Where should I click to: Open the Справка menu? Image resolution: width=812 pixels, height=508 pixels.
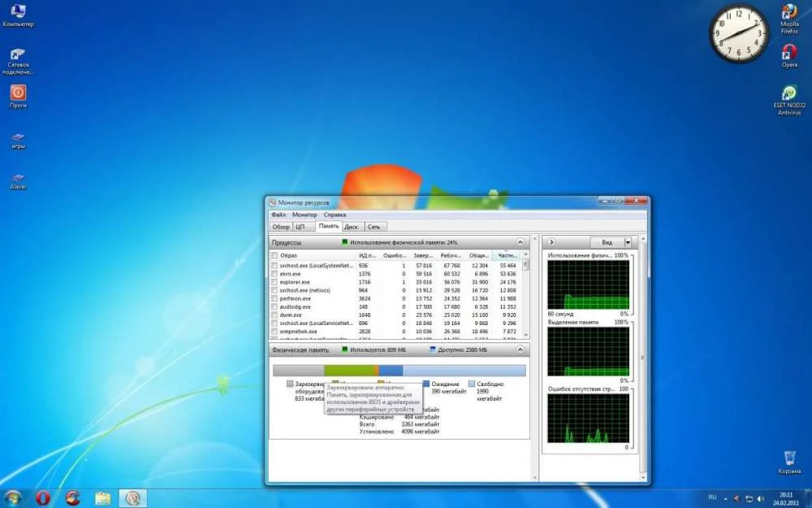(x=335, y=215)
